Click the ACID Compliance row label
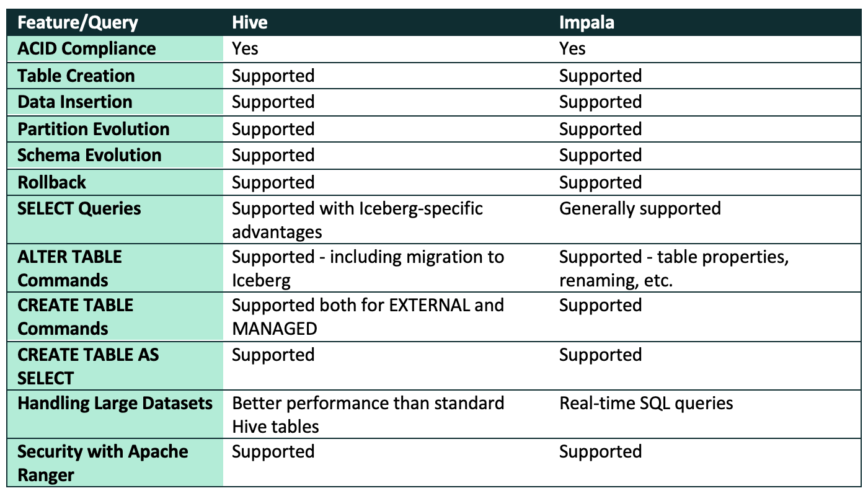 87,48
